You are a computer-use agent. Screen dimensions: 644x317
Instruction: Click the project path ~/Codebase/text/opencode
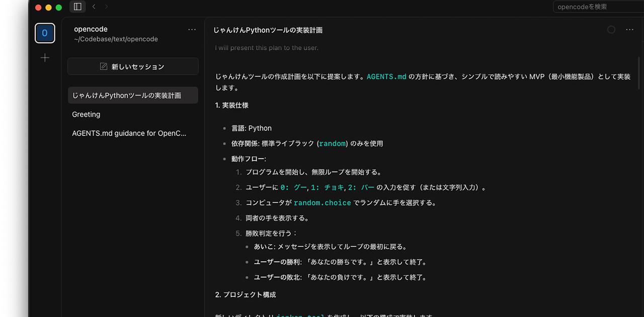coord(116,39)
